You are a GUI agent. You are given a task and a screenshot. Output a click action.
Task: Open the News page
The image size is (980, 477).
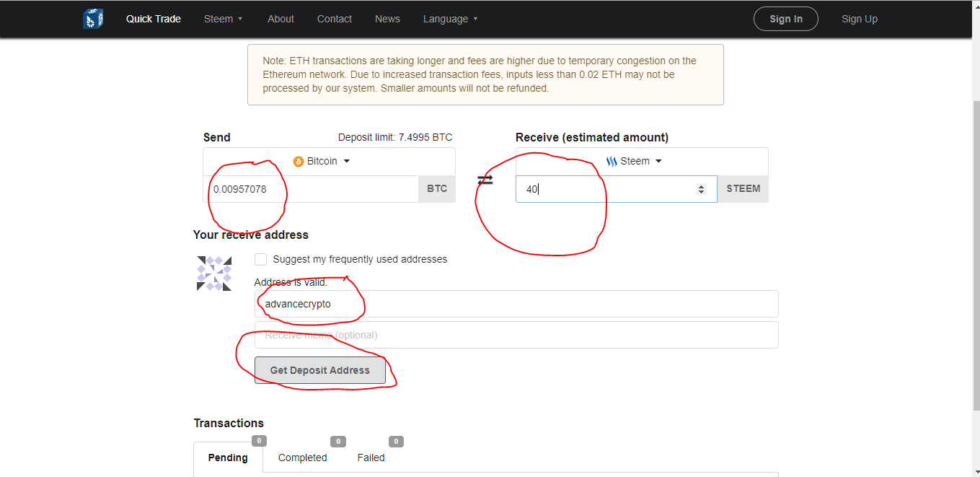coord(387,19)
